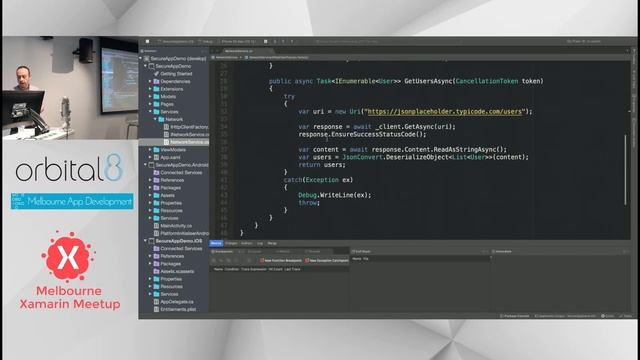Open MainActivity.cs file
This screenshot has height=360, width=640.
[176, 226]
